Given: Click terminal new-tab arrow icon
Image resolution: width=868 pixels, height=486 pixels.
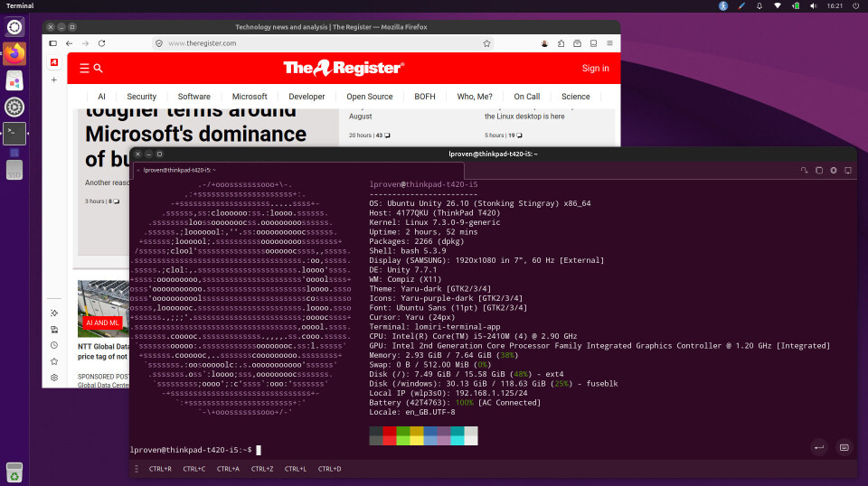Looking at the screenshot, I should click(x=804, y=171).
